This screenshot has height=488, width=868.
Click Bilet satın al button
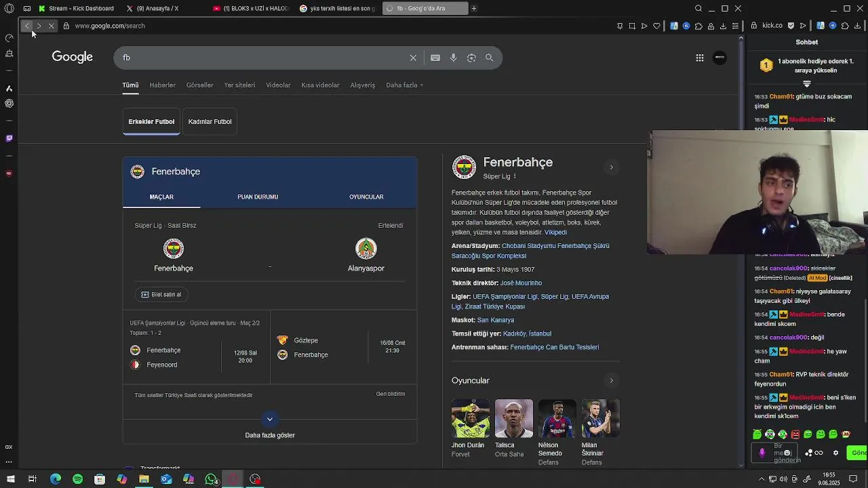point(162,295)
